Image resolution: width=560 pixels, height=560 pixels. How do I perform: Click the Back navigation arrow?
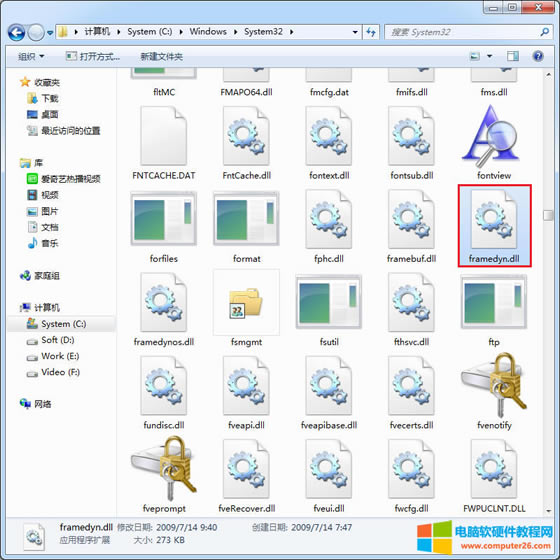click(x=16, y=33)
